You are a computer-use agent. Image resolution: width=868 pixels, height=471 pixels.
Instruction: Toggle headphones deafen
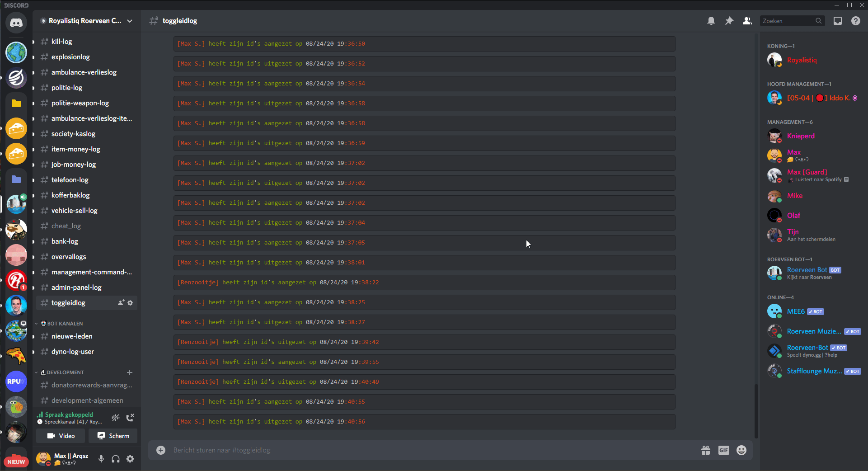click(x=116, y=459)
